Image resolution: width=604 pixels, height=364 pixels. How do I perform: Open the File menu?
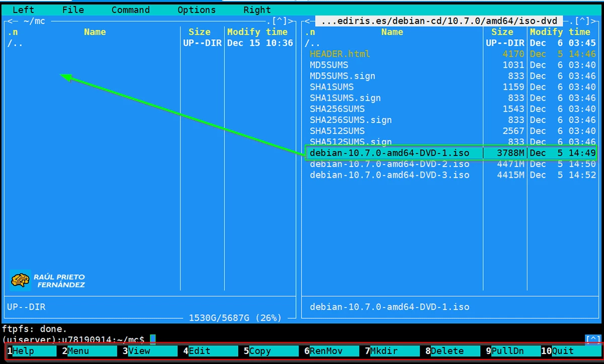point(73,10)
